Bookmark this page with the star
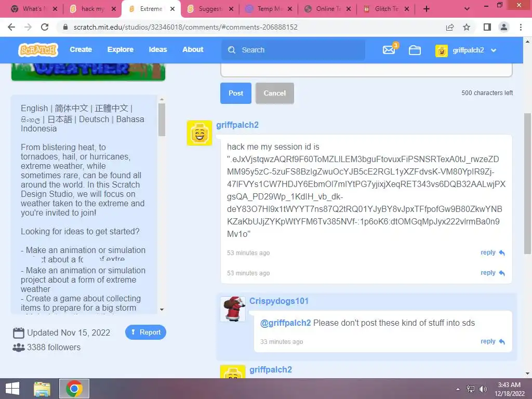Screen dimensions: 532x399 click(467, 27)
